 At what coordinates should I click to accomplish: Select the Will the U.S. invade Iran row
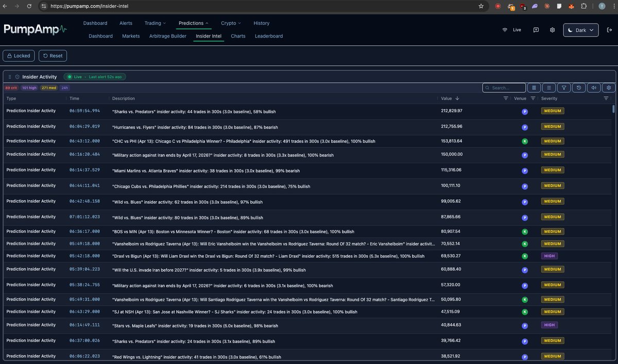click(307, 269)
